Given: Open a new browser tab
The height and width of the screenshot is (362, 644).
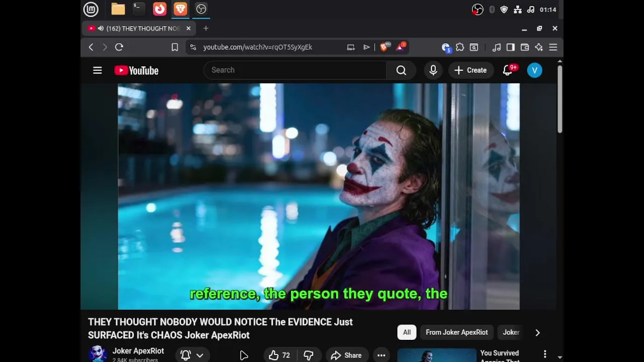Looking at the screenshot, I should click(206, 29).
